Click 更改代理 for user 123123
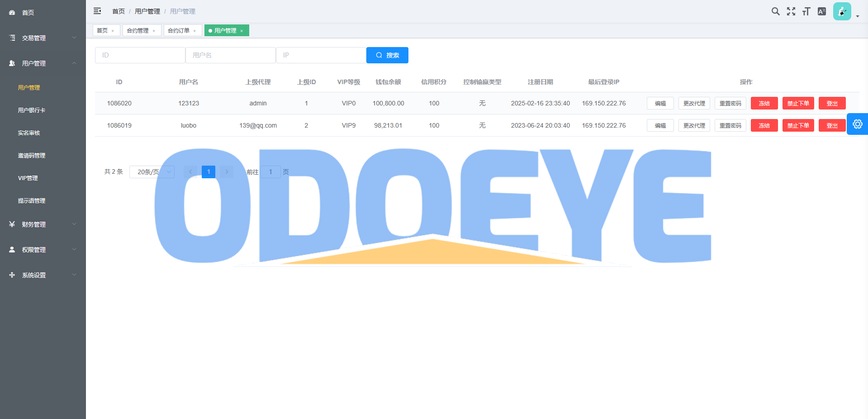868x419 pixels. (x=694, y=103)
